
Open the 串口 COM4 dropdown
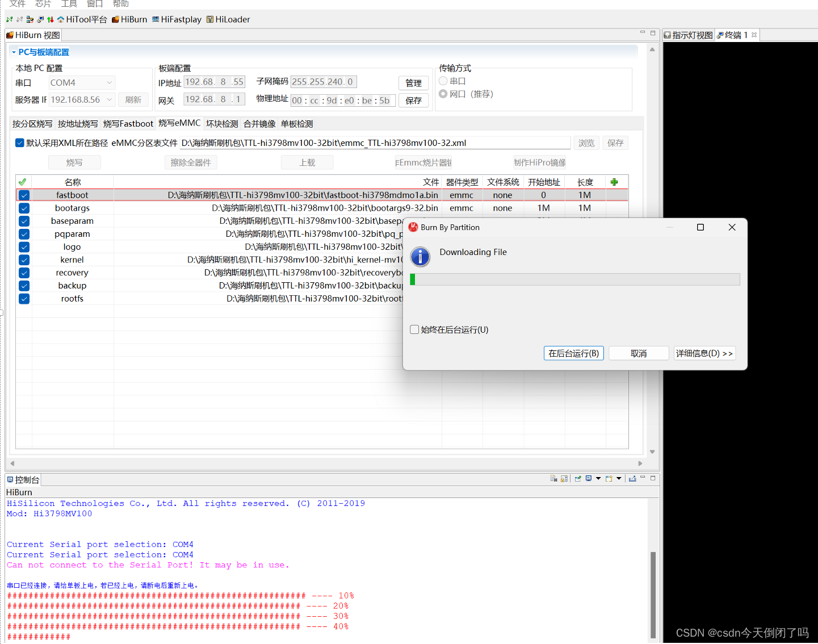click(82, 83)
